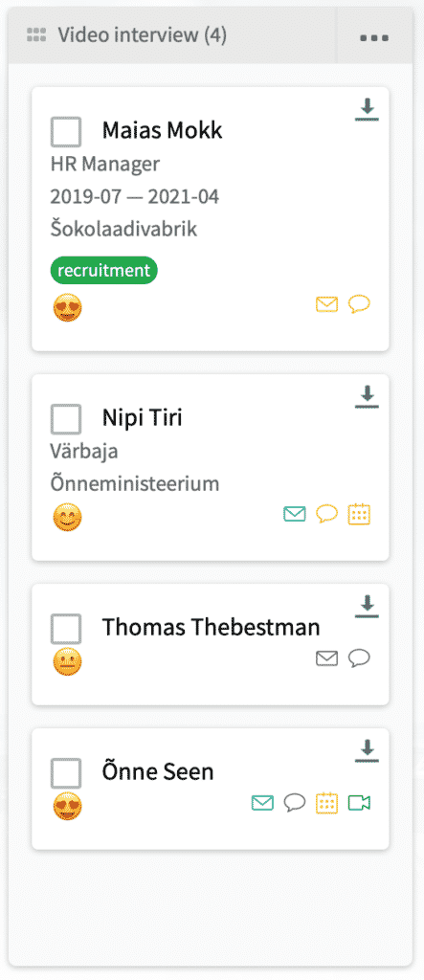The width and height of the screenshot is (424, 980).
Task: Click the green recruitment tag
Action: tap(103, 270)
